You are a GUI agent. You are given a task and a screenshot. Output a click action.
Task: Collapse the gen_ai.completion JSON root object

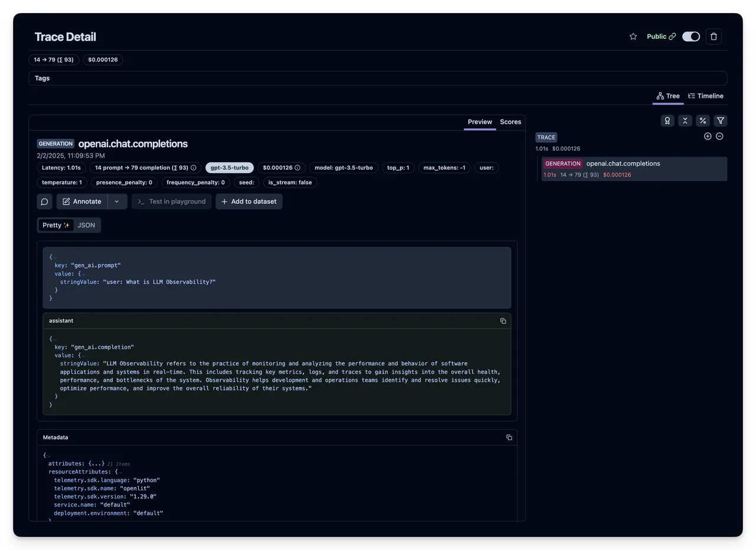pyautogui.click(x=56, y=339)
